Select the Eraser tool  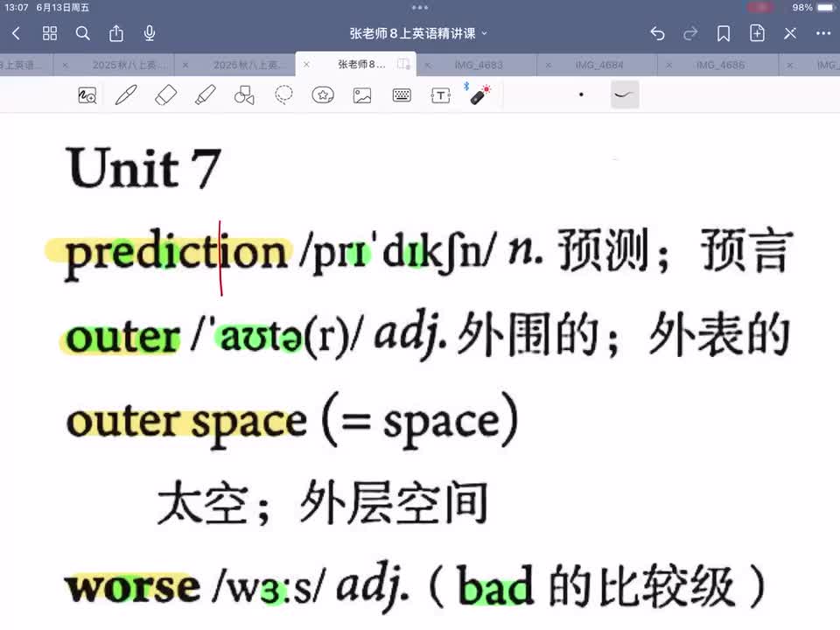(x=165, y=95)
